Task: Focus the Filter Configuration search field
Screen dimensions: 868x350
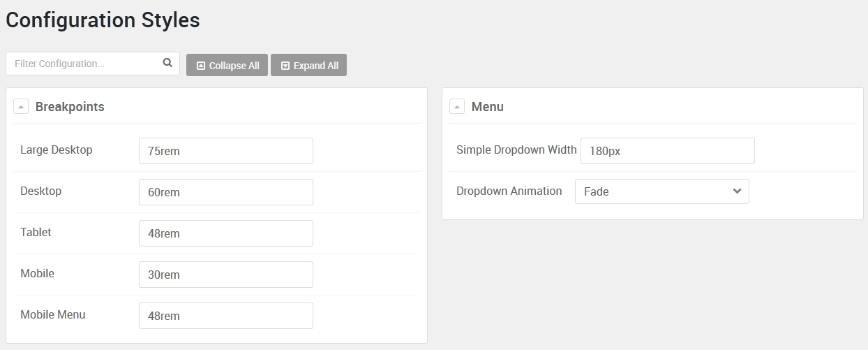Action: coord(84,64)
